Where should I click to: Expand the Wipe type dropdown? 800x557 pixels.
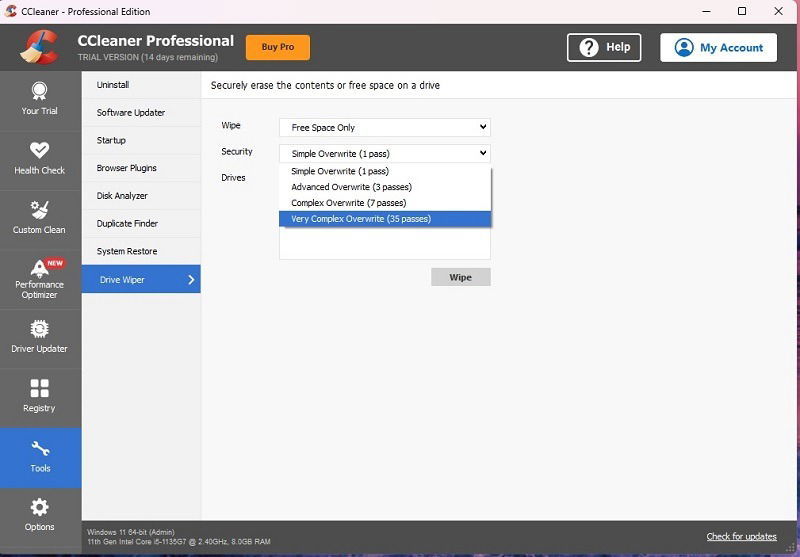click(385, 128)
